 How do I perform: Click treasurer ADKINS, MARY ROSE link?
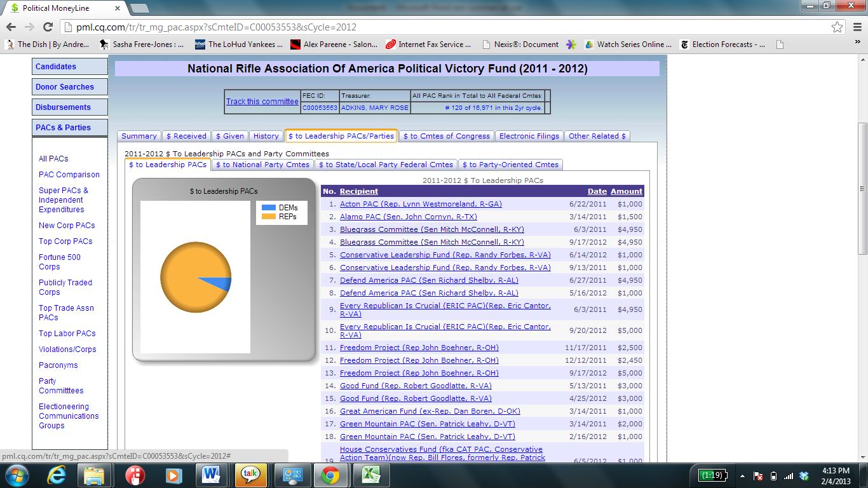pyautogui.click(x=375, y=108)
